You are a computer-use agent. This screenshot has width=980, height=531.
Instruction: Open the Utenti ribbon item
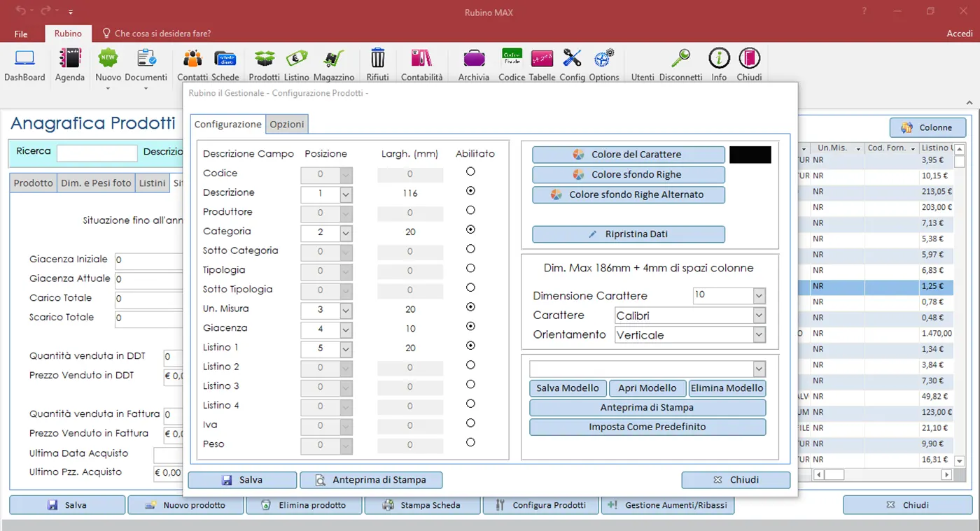tap(643, 77)
